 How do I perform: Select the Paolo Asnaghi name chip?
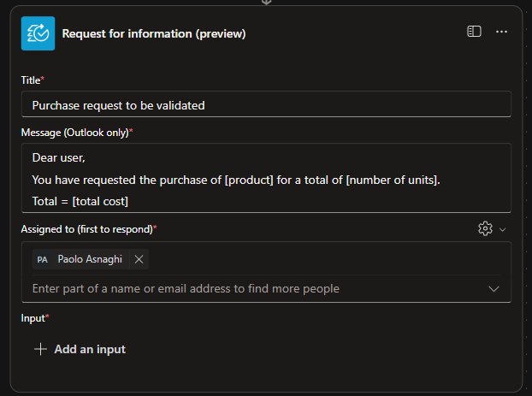pyautogui.click(x=89, y=259)
